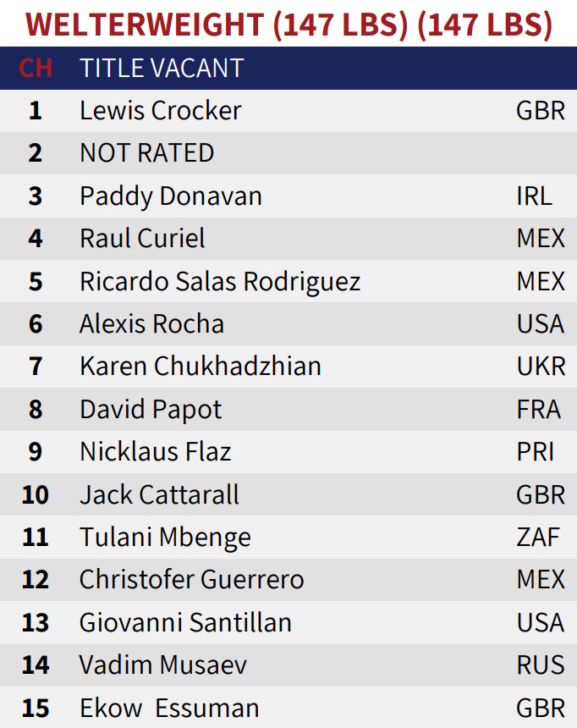This screenshot has width=577, height=728.
Task: Click the red CH column label
Action: coord(36,68)
